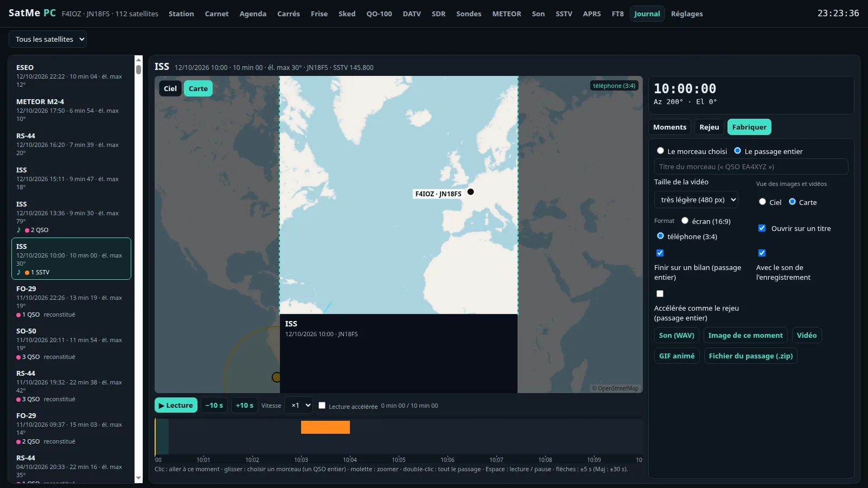Toggle 'Finir sur un bilan' checkbox

pos(660,253)
